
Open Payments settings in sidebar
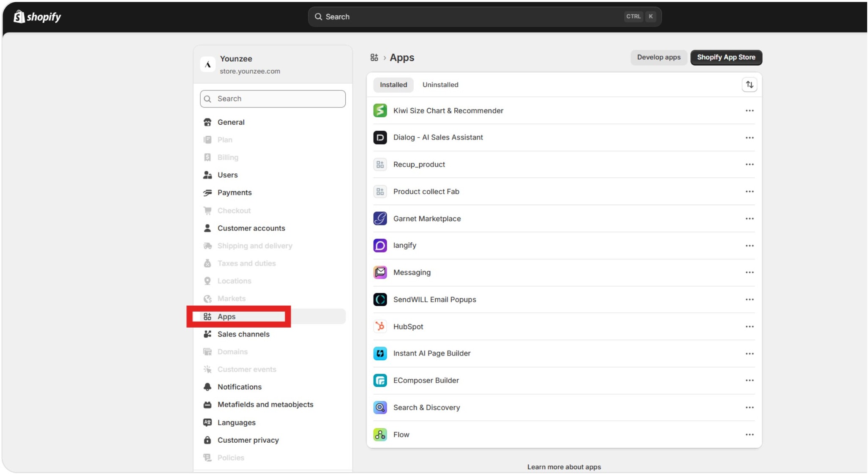tap(273, 192)
